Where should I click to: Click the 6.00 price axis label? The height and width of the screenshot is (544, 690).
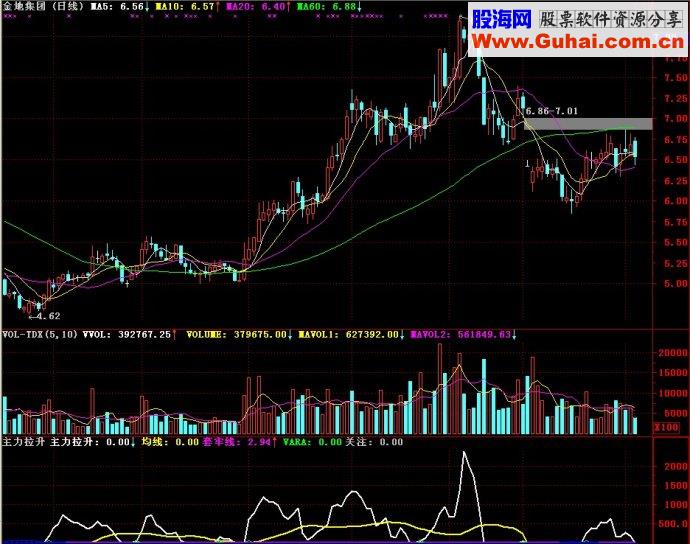675,201
